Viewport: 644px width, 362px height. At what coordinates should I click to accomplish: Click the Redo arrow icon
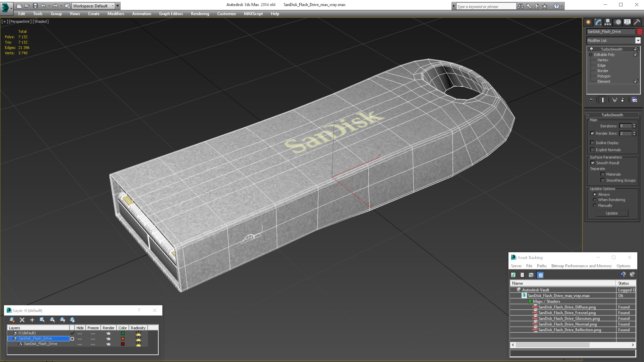coord(55,6)
